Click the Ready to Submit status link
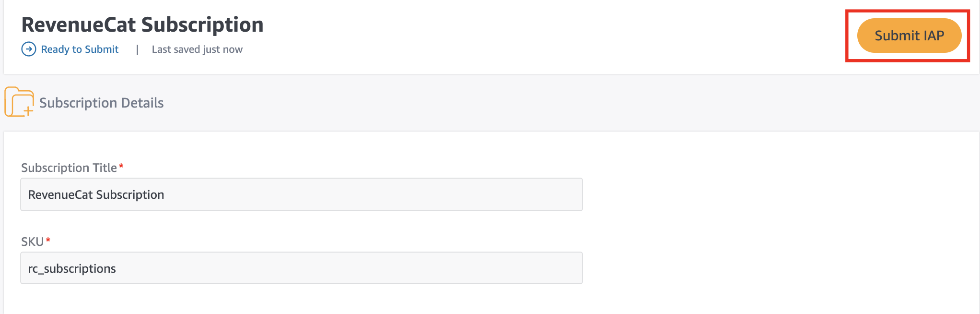Image resolution: width=980 pixels, height=314 pixels. pos(80,49)
